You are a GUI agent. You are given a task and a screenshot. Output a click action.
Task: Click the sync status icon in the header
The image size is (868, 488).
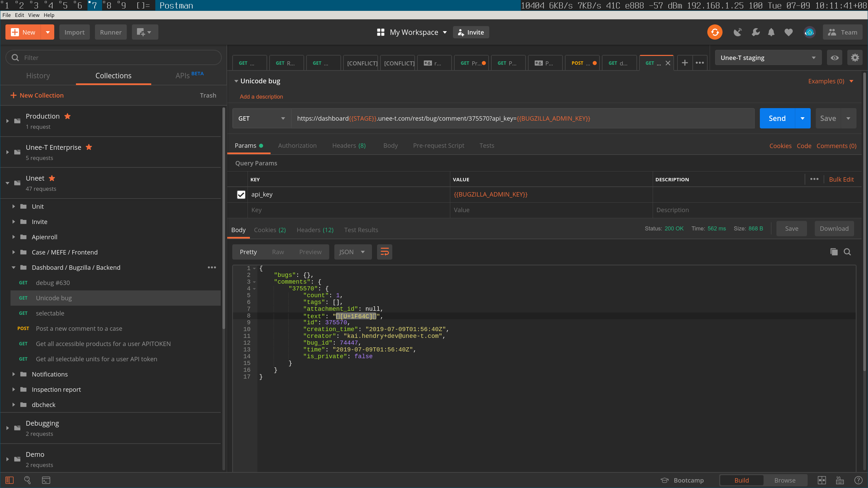click(715, 32)
